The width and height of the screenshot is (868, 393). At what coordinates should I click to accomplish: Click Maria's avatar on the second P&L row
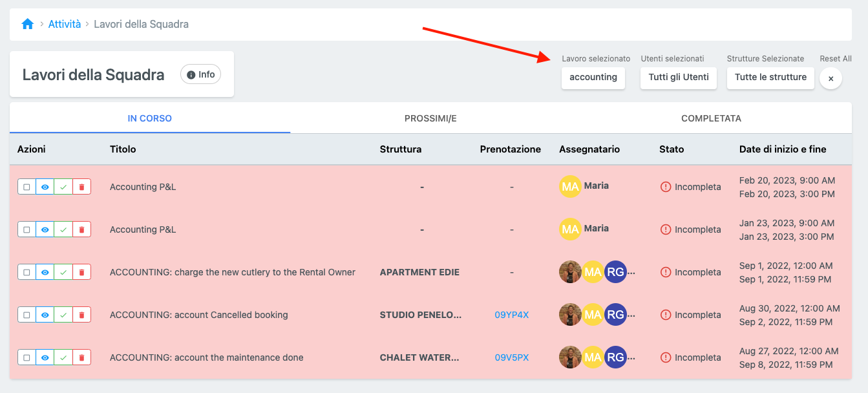coord(570,229)
